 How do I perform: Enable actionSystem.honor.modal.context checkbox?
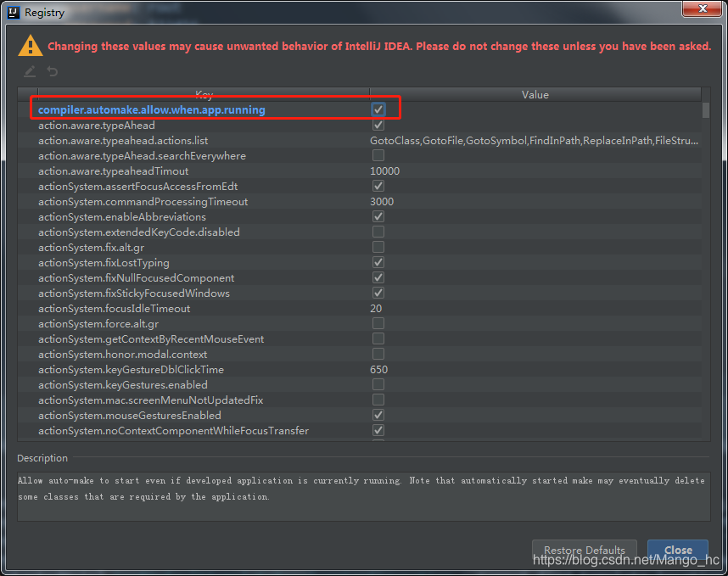coord(378,354)
